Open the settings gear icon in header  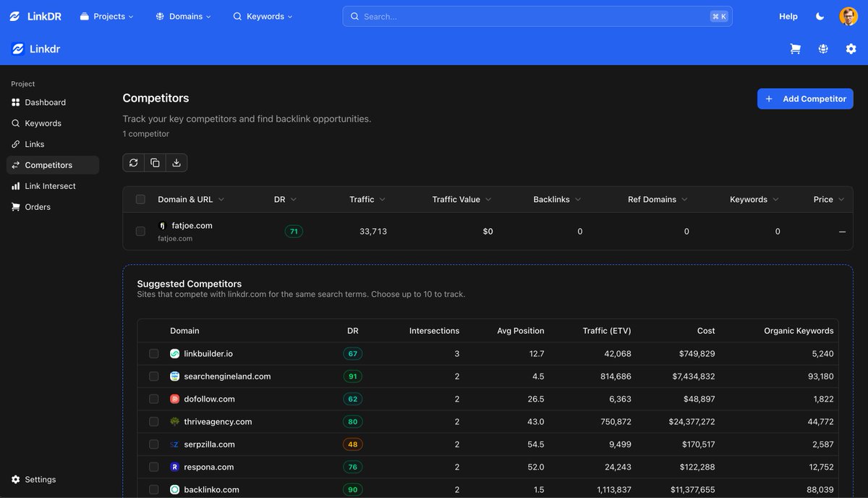pos(851,49)
